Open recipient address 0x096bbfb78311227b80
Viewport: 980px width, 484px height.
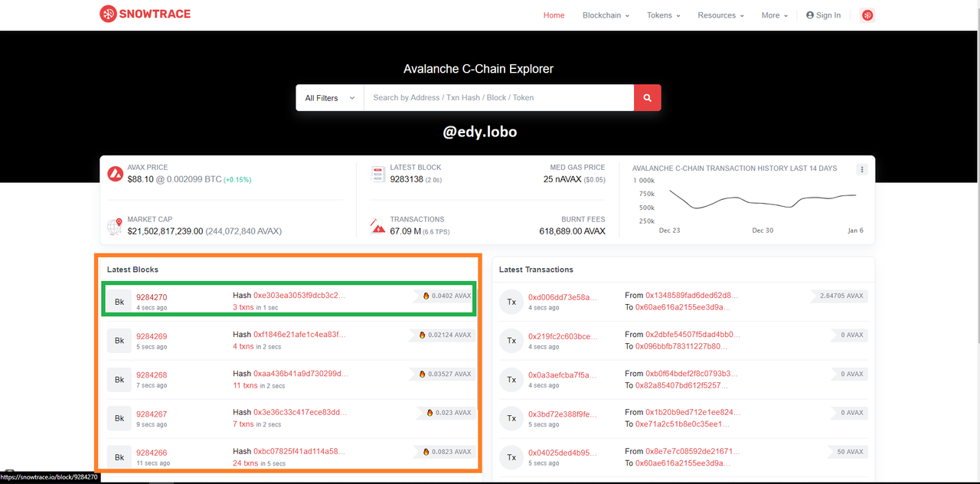[x=682, y=346]
